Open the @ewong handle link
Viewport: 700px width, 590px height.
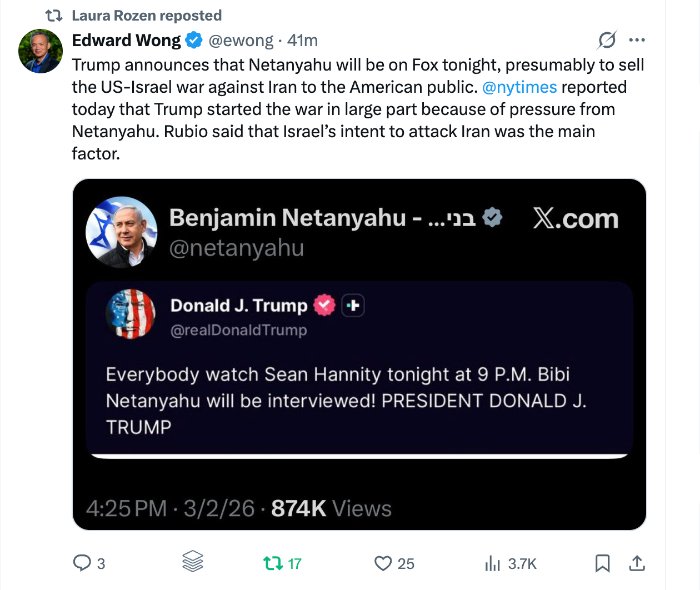click(x=241, y=41)
